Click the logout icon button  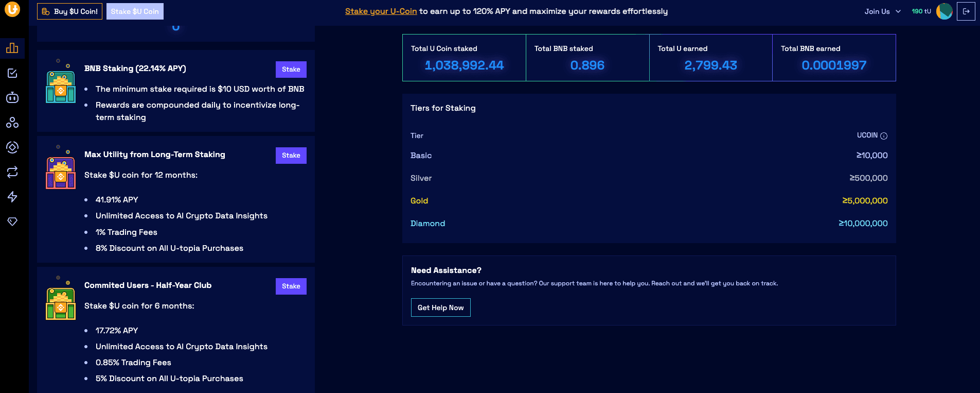point(966,11)
